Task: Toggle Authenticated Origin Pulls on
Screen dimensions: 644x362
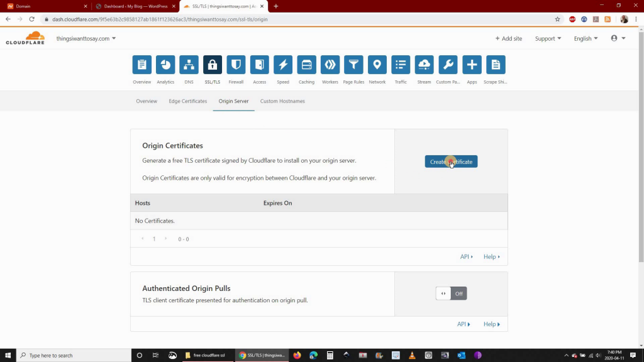Action: [x=452, y=293]
